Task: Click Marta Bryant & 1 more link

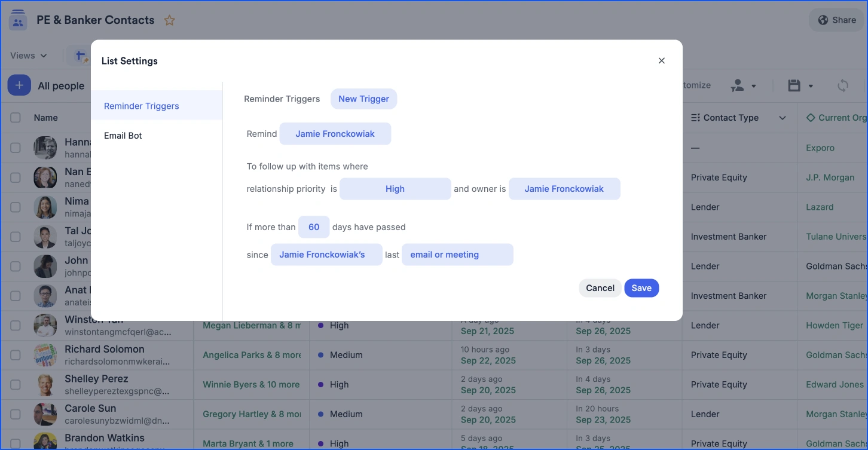Action: click(x=248, y=443)
